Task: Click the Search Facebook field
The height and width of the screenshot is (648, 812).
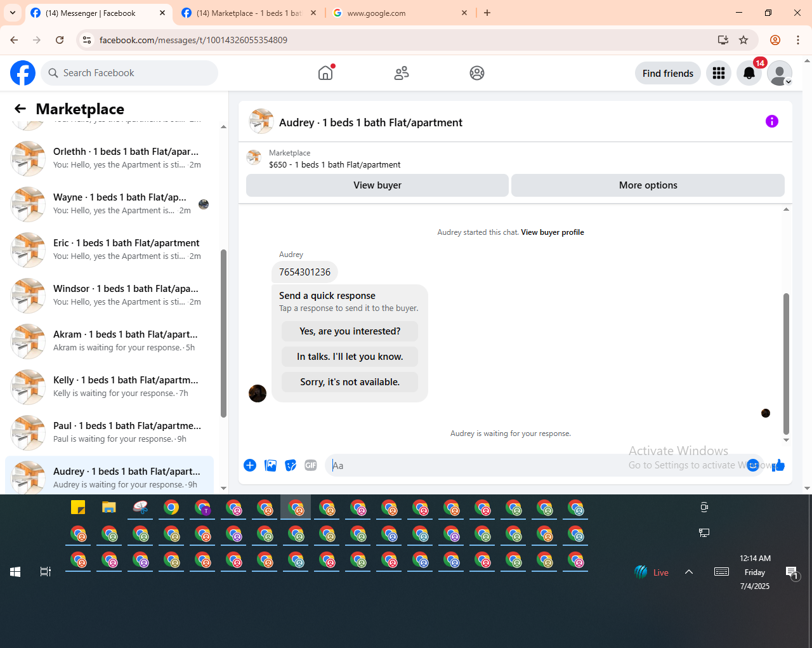Action: tap(129, 73)
